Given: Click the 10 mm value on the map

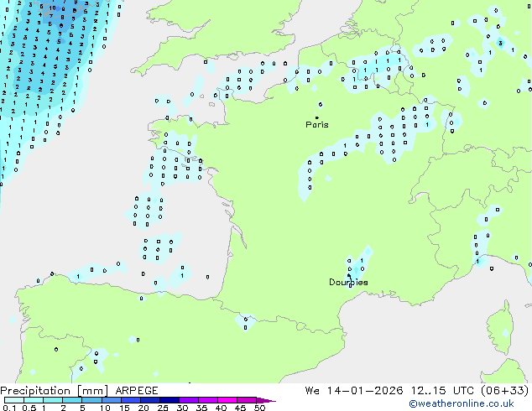Looking at the screenshot, I should pos(52,8).
